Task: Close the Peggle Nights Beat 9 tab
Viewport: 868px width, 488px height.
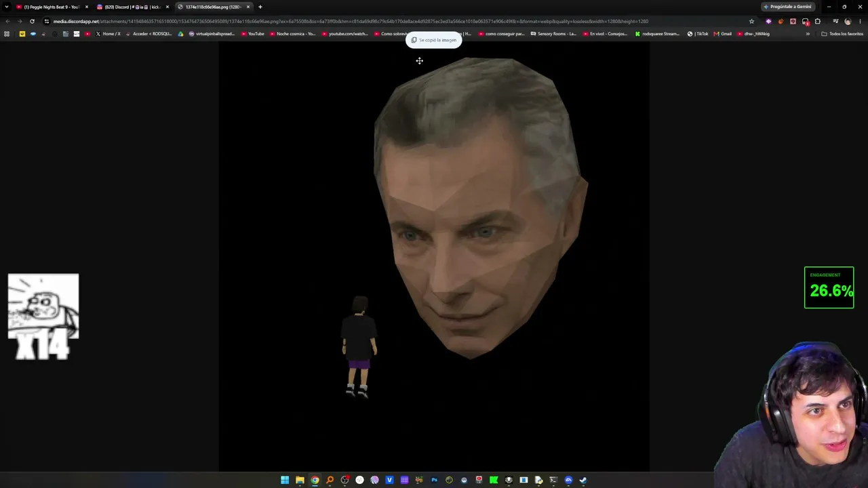Action: 87,7
